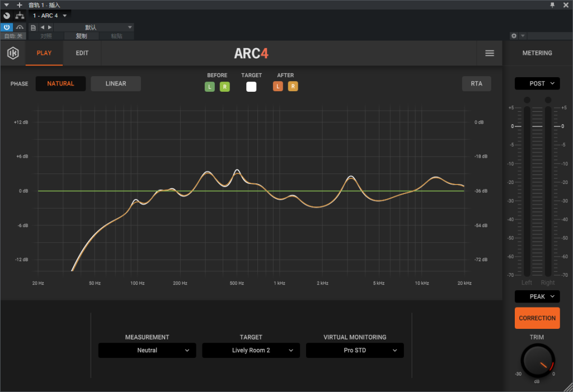Switch to the PLAY tab
This screenshot has height=392, width=573.
tap(44, 53)
